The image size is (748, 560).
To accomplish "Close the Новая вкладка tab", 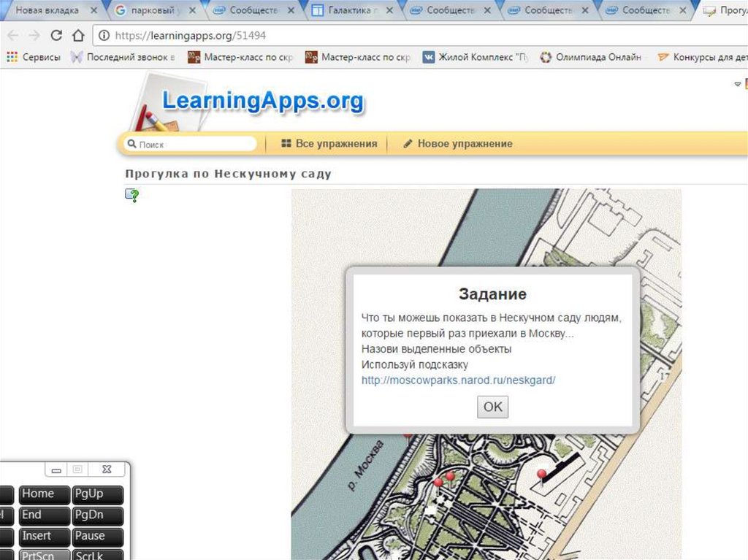I will click(93, 11).
